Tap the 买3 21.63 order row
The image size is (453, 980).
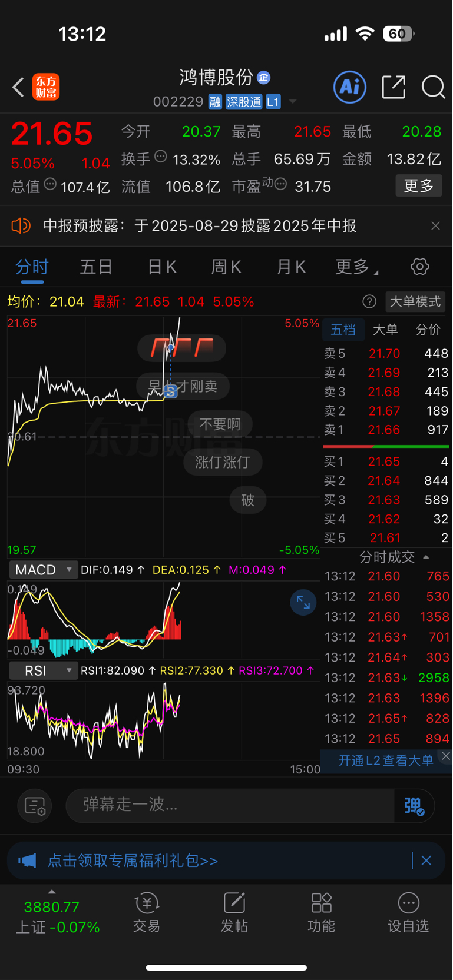386,500
